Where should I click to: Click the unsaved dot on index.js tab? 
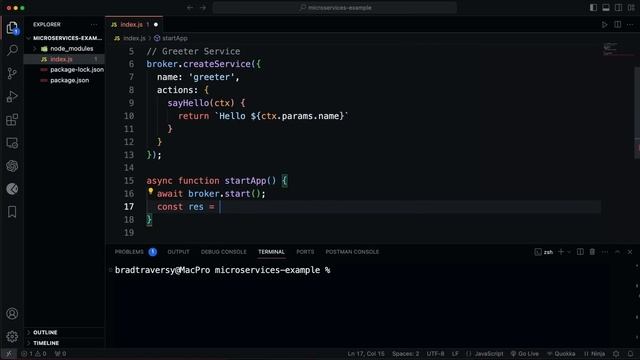click(x=156, y=24)
